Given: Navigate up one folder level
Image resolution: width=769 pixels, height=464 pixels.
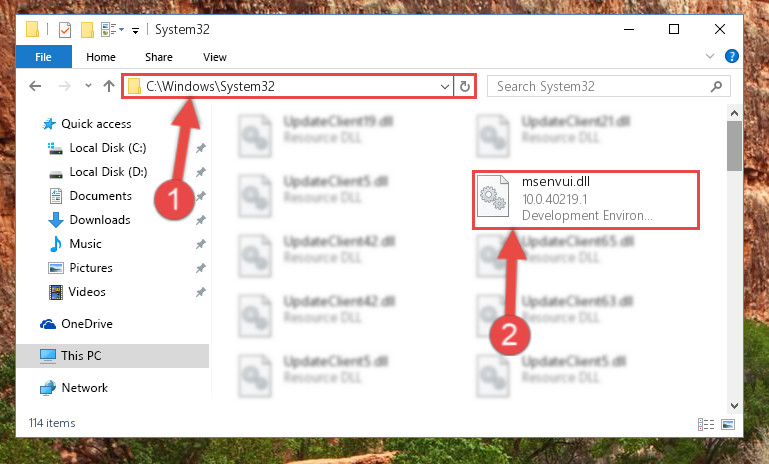Looking at the screenshot, I should coord(109,86).
